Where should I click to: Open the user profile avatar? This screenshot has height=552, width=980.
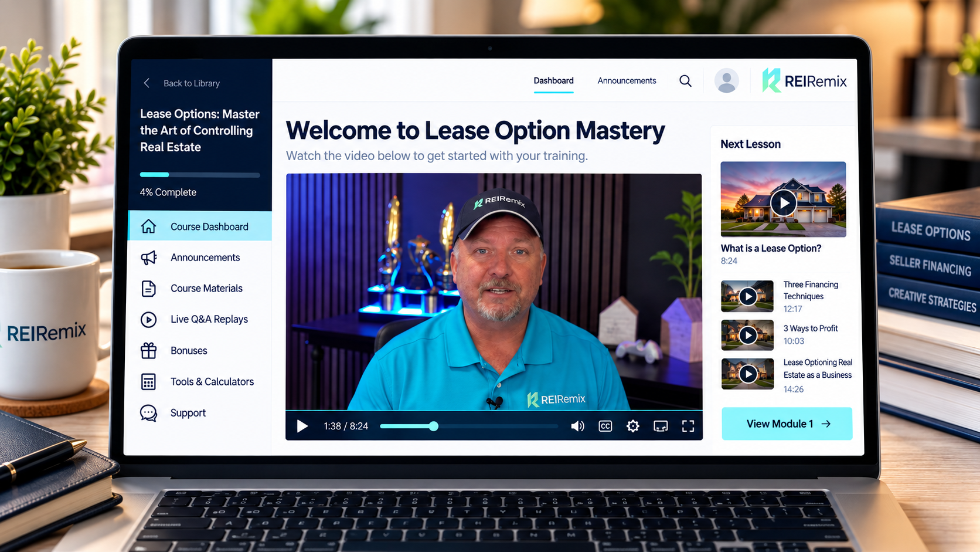click(x=726, y=81)
